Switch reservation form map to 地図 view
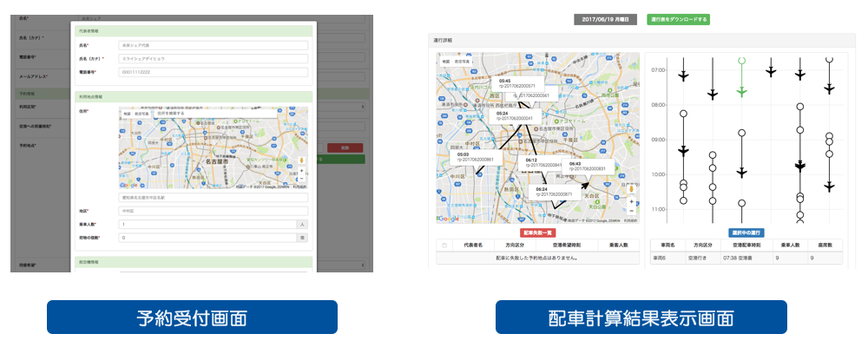 pyautogui.click(x=127, y=113)
